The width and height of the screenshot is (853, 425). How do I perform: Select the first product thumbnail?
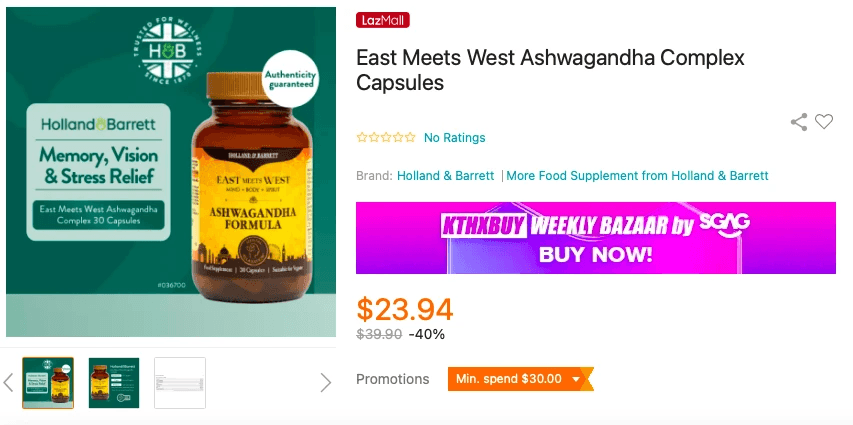coord(48,383)
